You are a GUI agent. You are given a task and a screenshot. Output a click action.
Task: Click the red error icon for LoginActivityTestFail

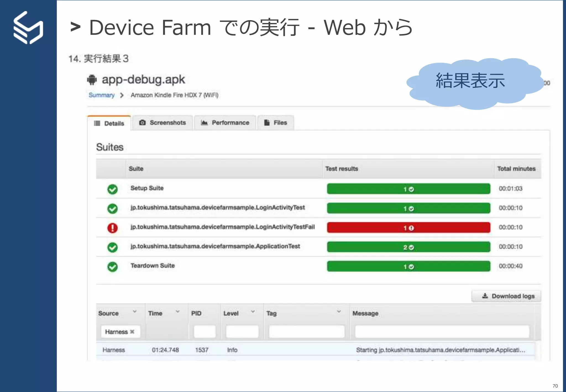click(x=112, y=228)
